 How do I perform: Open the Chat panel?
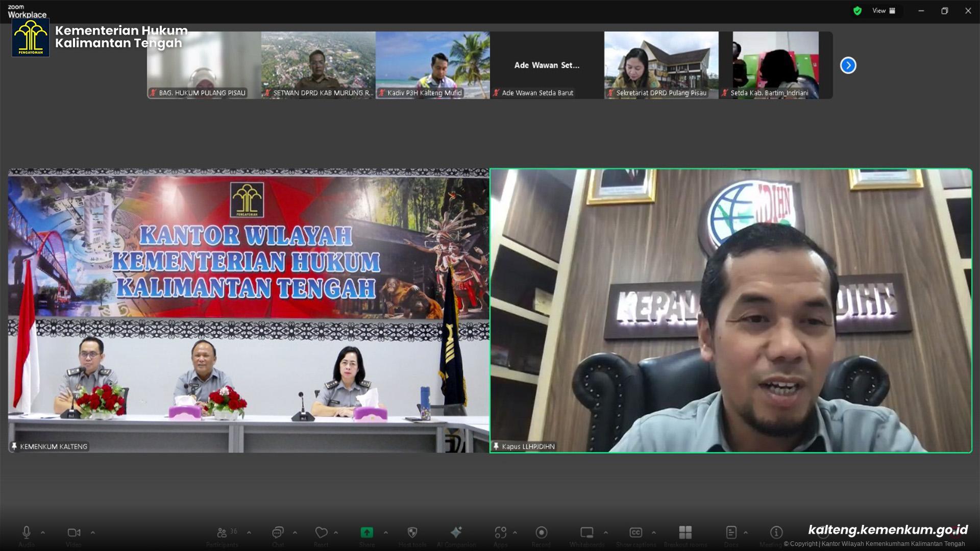[278, 533]
